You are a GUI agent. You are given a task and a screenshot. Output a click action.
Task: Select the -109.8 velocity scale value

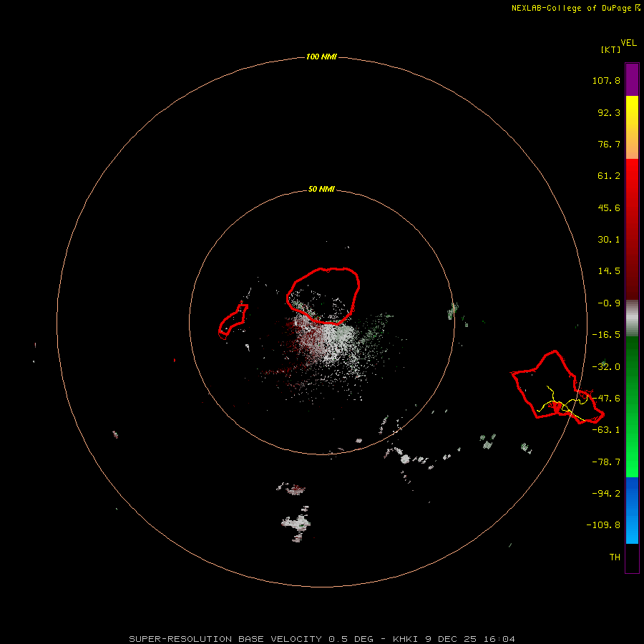(603, 525)
